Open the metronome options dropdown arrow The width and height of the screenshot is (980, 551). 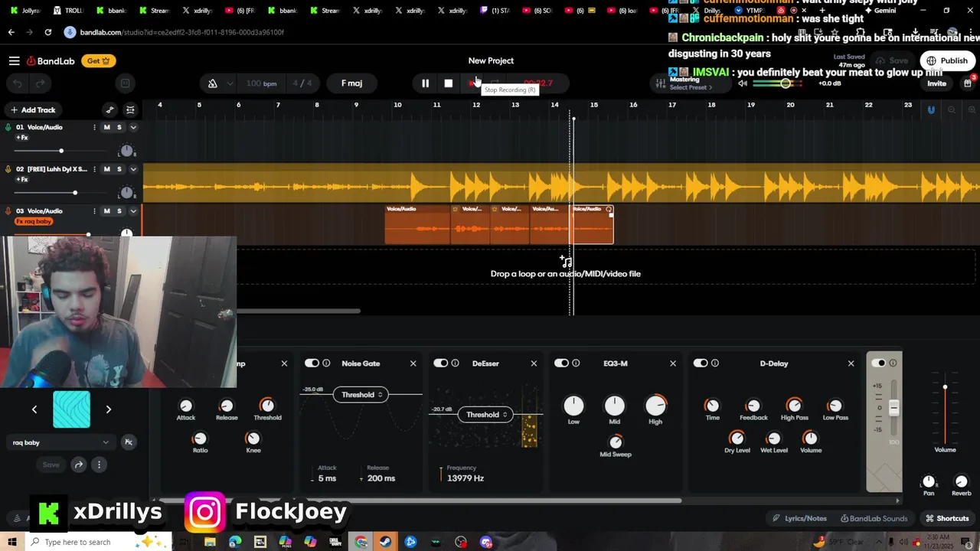[230, 83]
